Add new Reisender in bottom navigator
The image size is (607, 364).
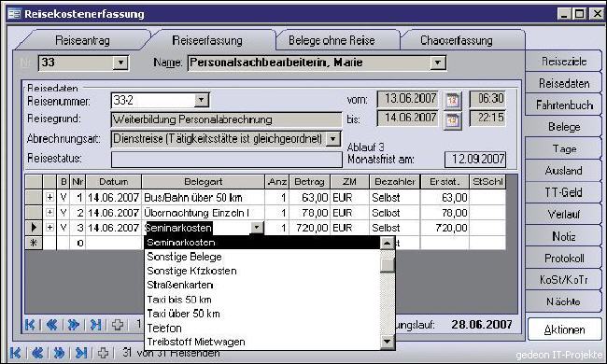(x=103, y=353)
